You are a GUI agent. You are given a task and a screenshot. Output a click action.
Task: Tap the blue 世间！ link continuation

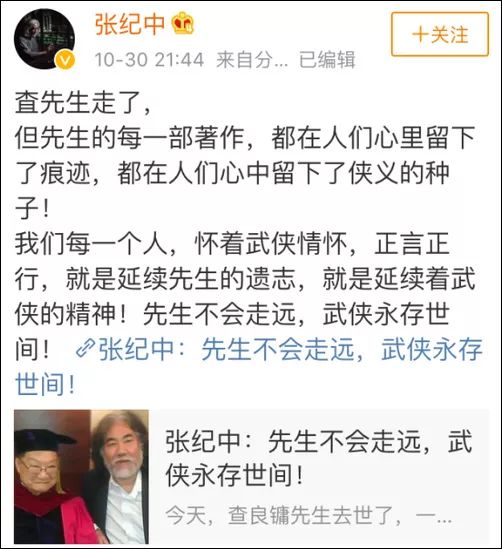45,384
